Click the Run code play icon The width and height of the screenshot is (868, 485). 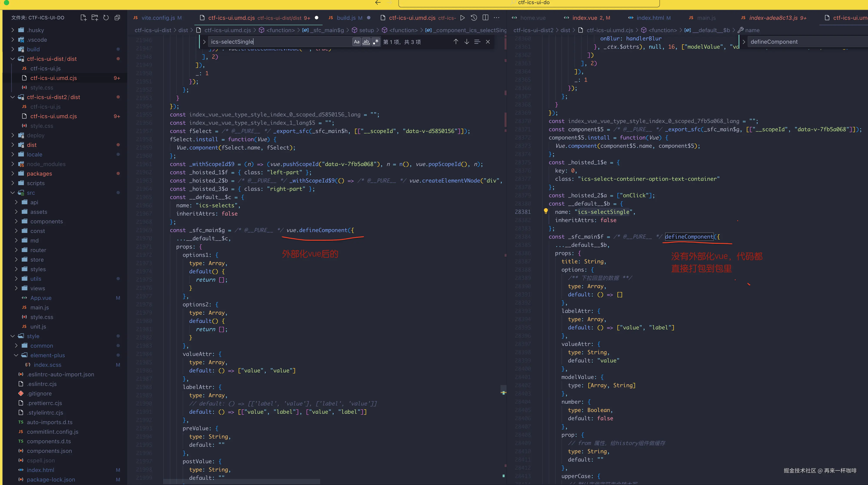(x=462, y=18)
